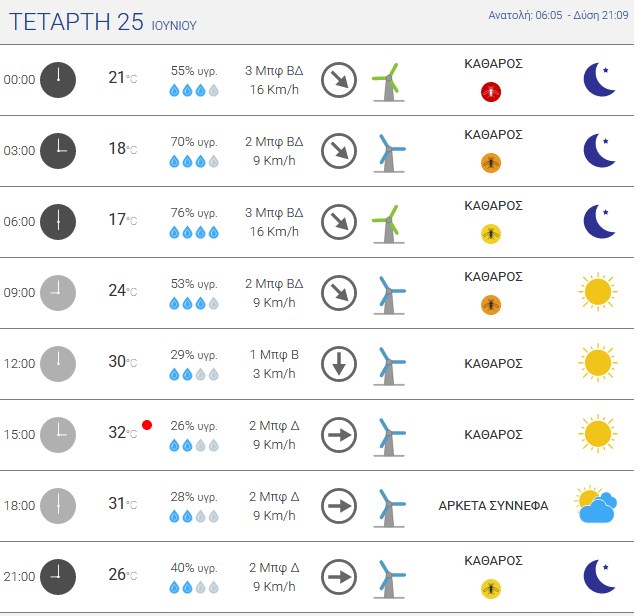Click the moon icon in the 03:00 row

coord(599,150)
